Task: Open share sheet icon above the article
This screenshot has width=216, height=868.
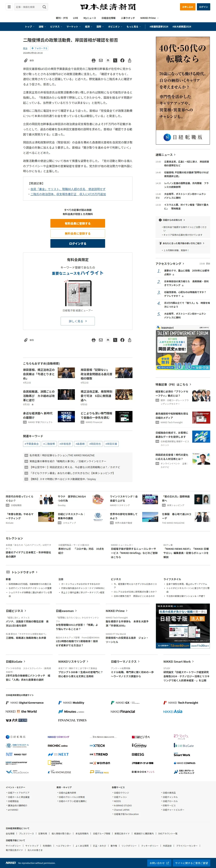Action: click(x=130, y=60)
